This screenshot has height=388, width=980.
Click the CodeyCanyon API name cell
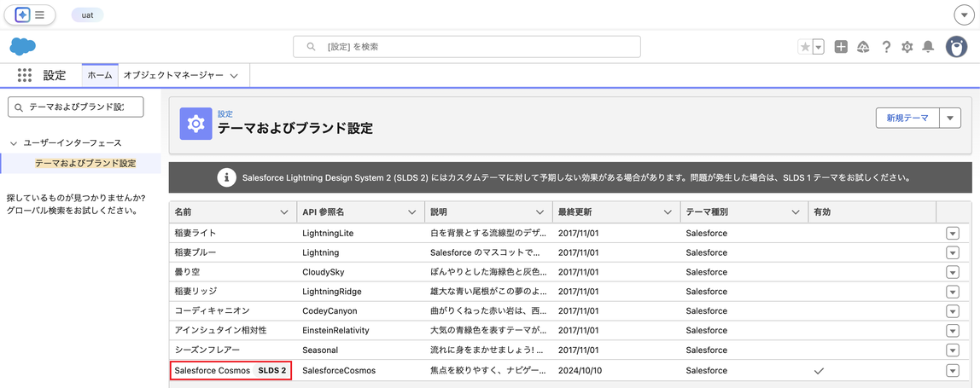click(330, 311)
